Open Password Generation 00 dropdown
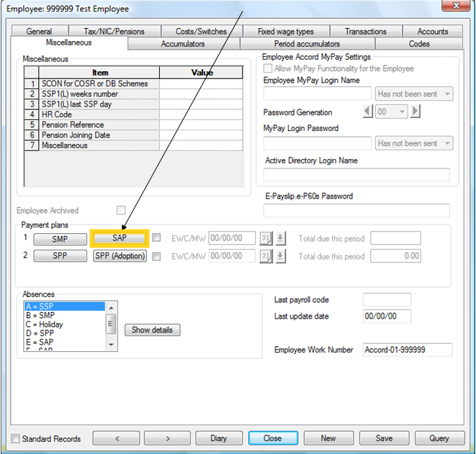Image resolution: width=476 pixels, height=454 pixels. (x=391, y=112)
